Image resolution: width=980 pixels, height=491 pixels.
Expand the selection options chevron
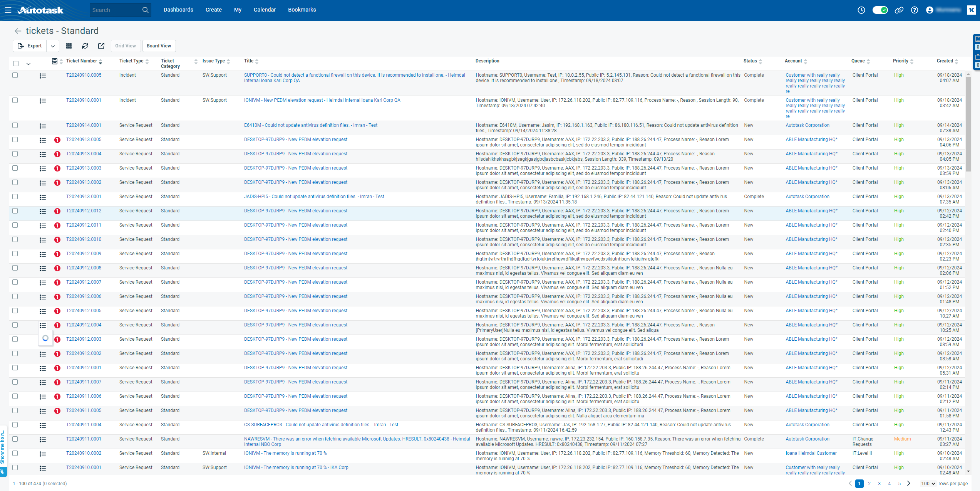point(28,64)
